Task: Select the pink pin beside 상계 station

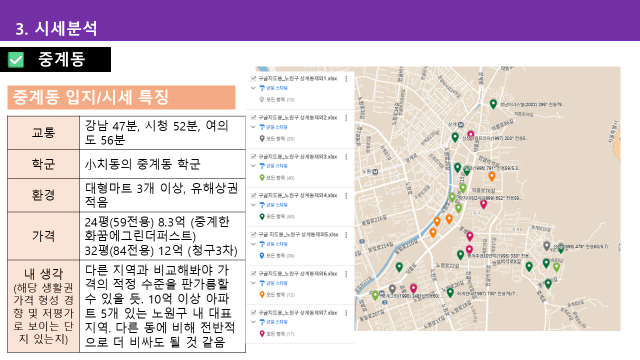Action: click(471, 135)
